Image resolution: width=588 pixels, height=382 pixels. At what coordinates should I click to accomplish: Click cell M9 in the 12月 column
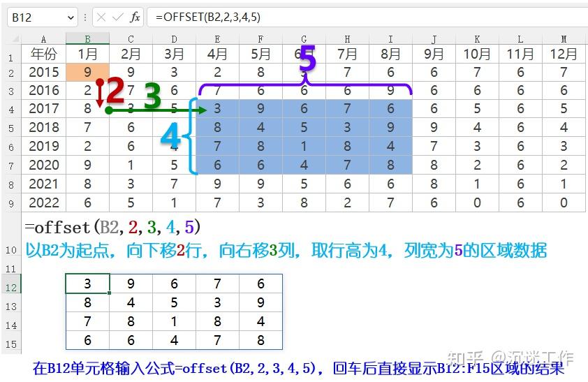tap(564, 203)
